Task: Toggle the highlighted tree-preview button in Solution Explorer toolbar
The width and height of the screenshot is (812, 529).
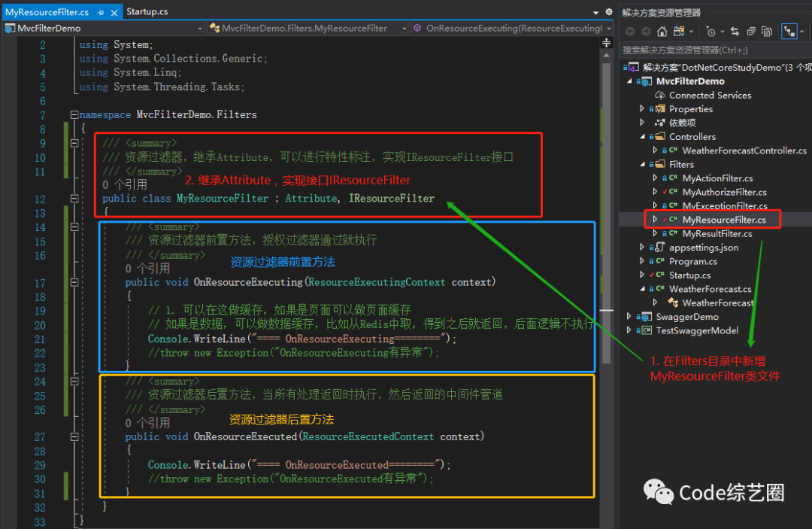Action: (x=789, y=32)
